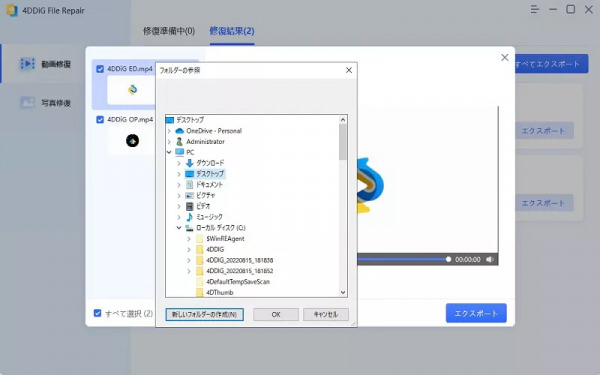The width and height of the screenshot is (600, 375).
Task: Confirm folder selection with OK button
Action: click(276, 315)
